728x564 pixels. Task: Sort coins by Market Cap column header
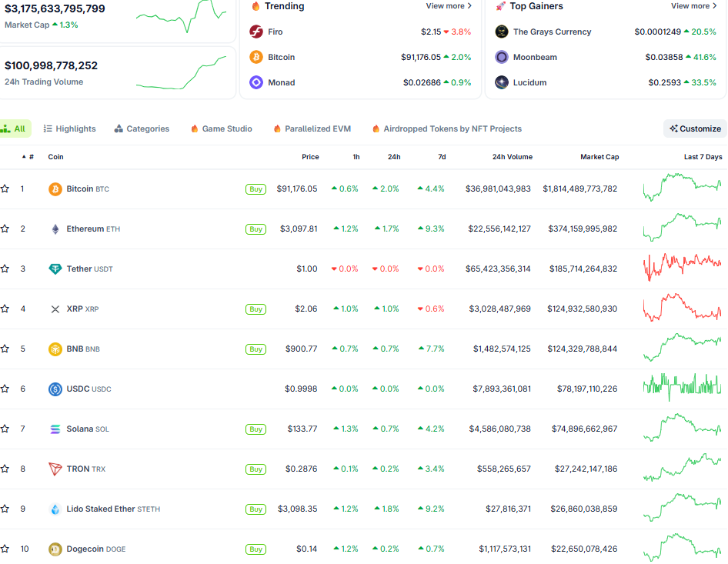pos(599,157)
